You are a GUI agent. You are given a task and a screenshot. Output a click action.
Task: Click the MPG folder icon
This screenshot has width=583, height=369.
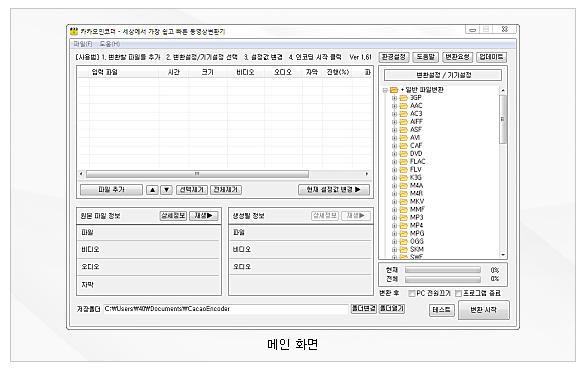(404, 234)
